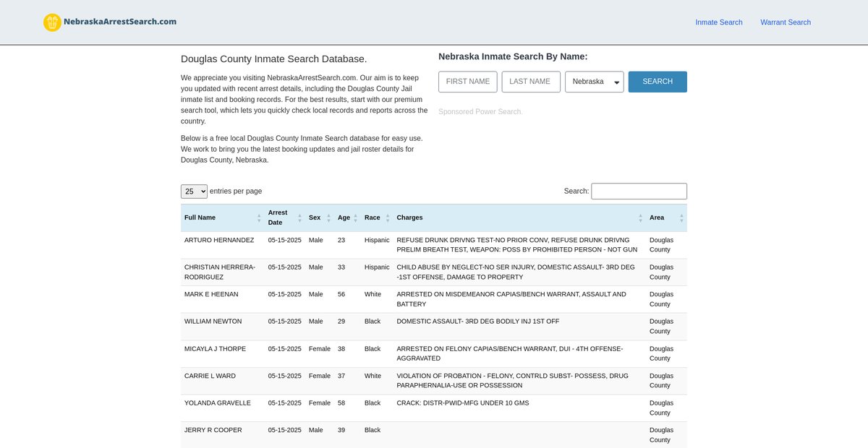Sort table by Age column
This screenshot has height=448, width=868.
pyautogui.click(x=347, y=217)
